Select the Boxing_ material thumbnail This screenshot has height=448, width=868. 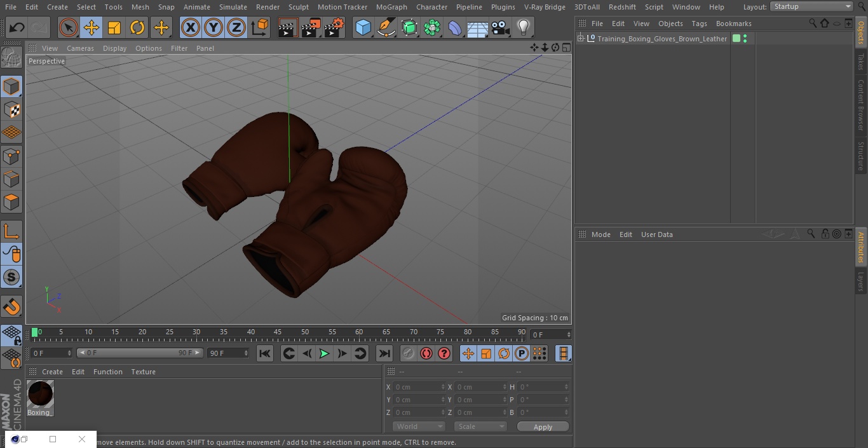(x=40, y=394)
